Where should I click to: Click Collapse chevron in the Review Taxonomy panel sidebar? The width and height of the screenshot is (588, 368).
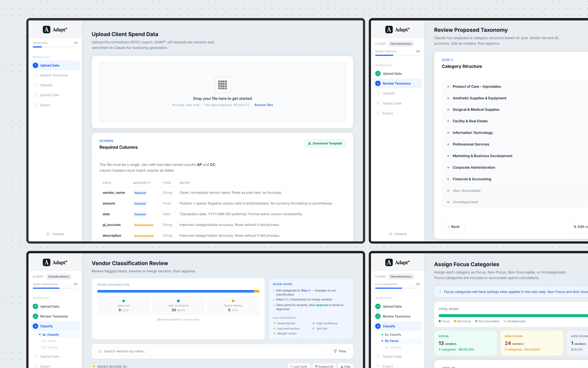pyautogui.click(x=391, y=234)
